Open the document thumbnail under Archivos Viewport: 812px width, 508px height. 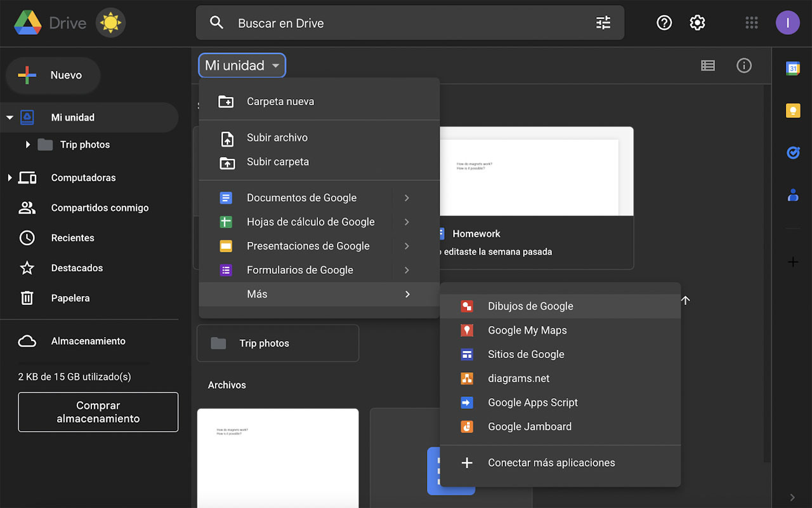click(278, 458)
